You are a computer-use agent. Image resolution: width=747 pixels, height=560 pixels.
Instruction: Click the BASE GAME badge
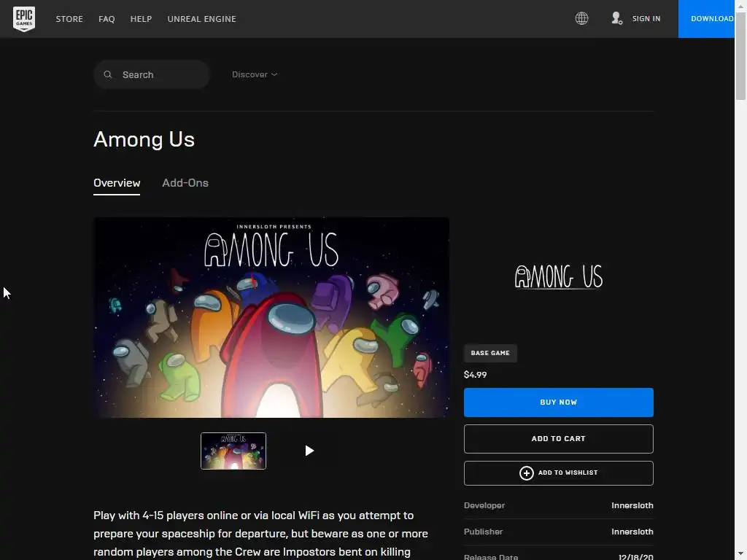(x=490, y=353)
